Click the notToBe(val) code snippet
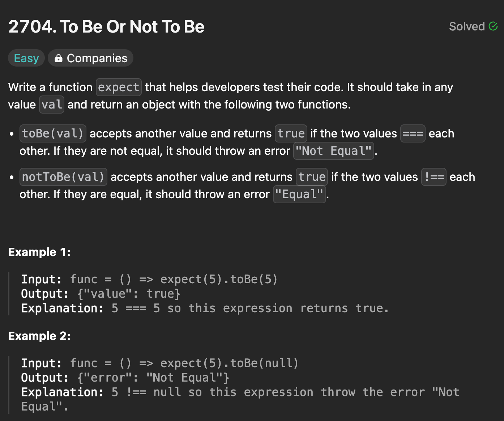This screenshot has width=504, height=421. click(x=63, y=177)
